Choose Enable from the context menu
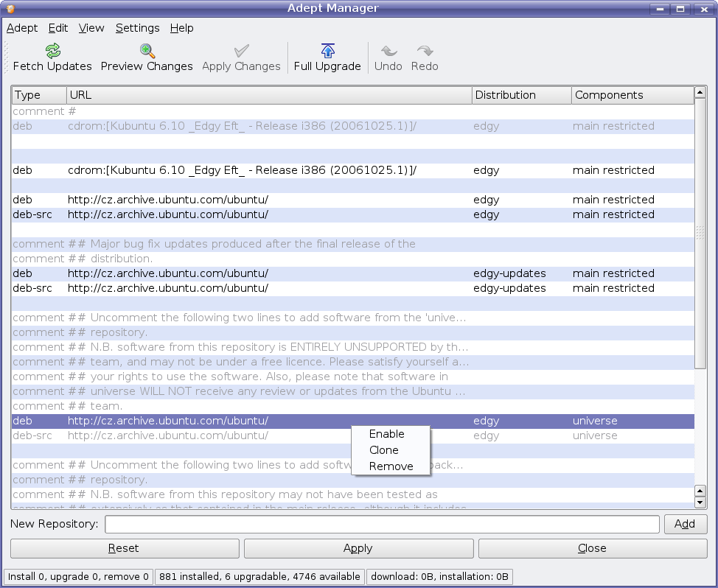The height and width of the screenshot is (588, 718). 391,434
